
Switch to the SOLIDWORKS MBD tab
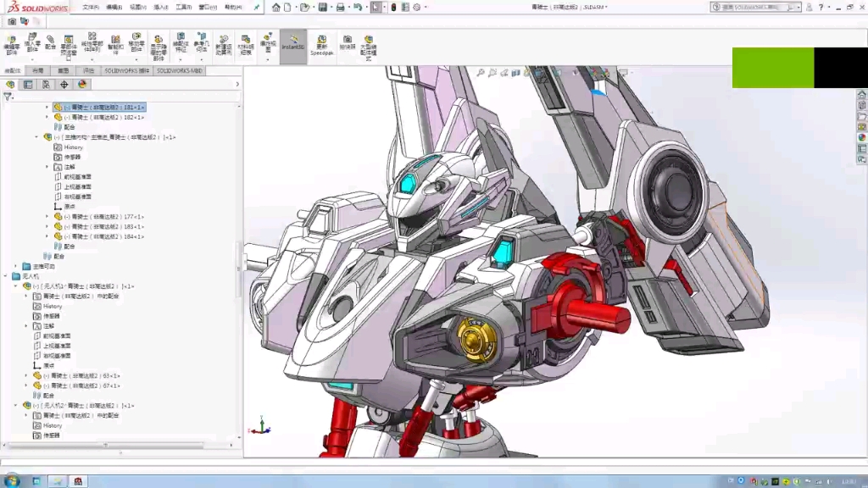pyautogui.click(x=180, y=71)
